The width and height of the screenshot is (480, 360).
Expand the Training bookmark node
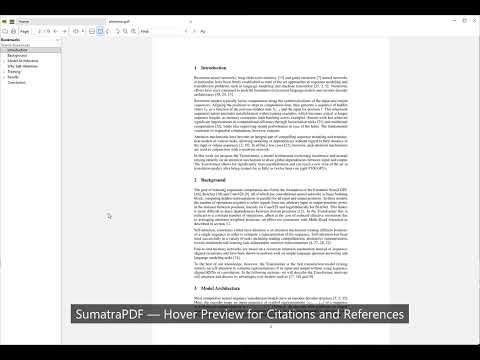(4, 72)
